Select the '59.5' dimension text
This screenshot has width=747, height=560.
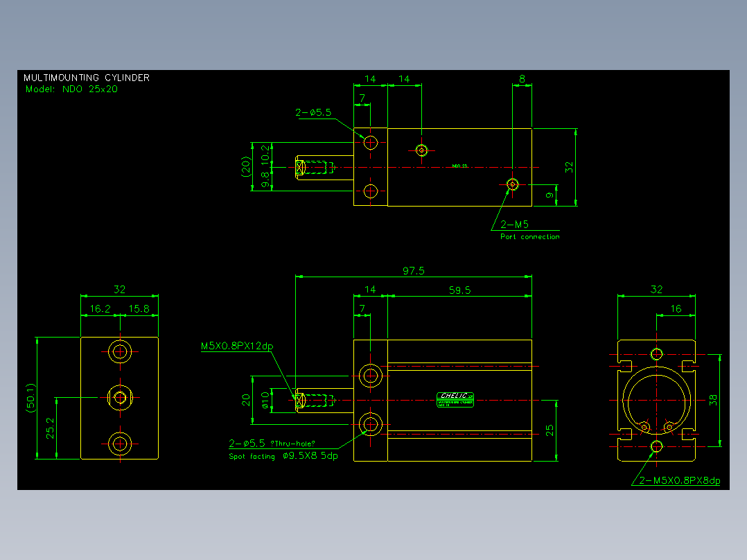pos(459,290)
